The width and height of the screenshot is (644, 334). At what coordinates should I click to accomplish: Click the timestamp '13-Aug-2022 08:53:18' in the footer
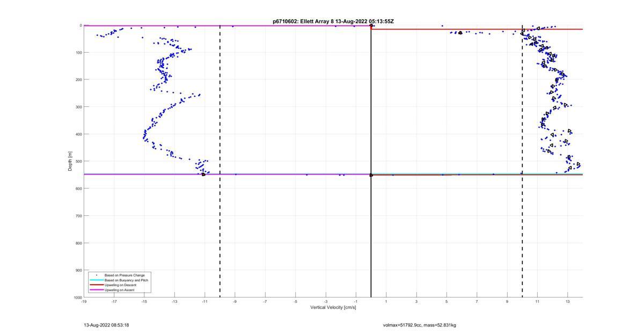pyautogui.click(x=106, y=325)
